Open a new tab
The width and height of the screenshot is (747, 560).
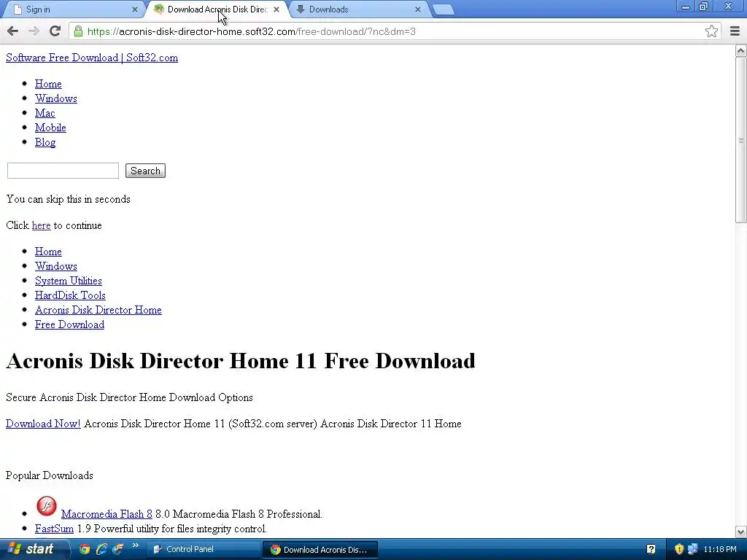[443, 9]
